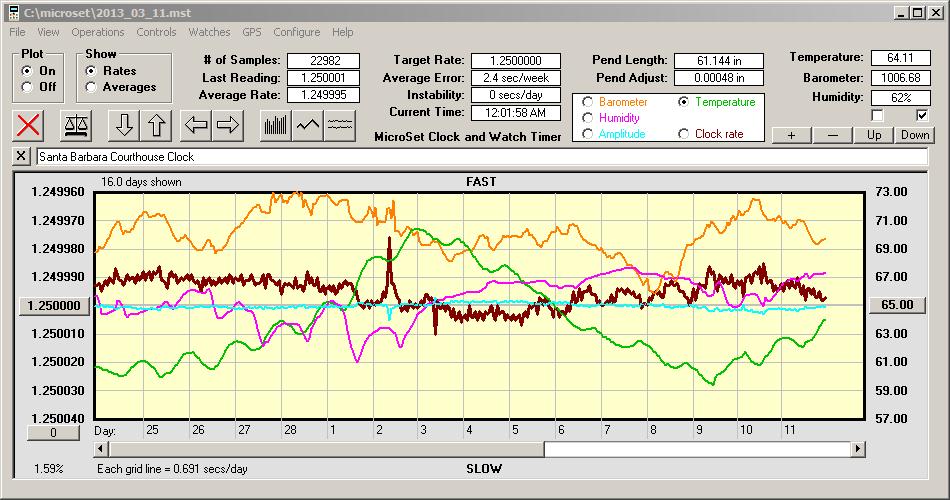Click the red X clear button
This screenshot has height=500, width=950.
point(29,125)
